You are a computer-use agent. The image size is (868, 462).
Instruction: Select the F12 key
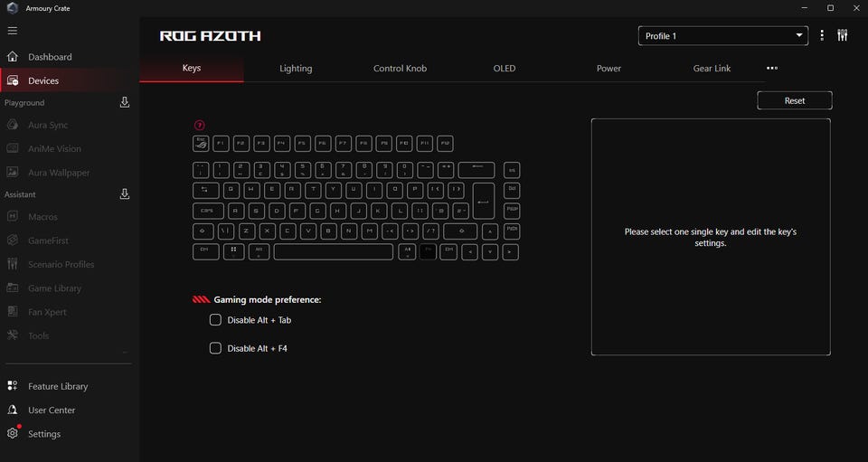445,144
